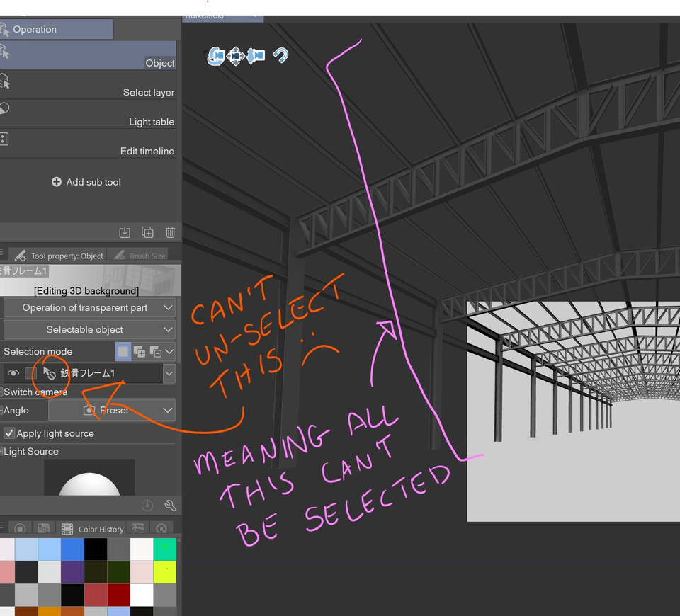Duplicate the current sub tool
680x616 pixels.
point(147,232)
